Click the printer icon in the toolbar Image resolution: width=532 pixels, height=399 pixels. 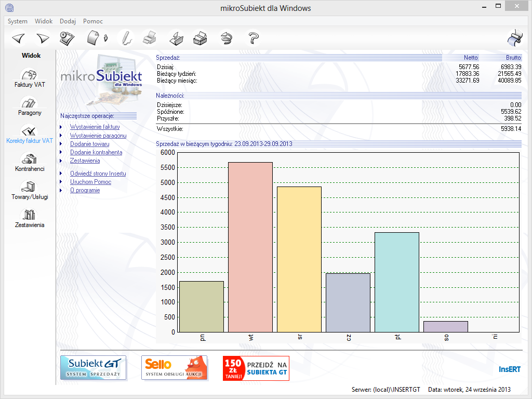click(149, 38)
